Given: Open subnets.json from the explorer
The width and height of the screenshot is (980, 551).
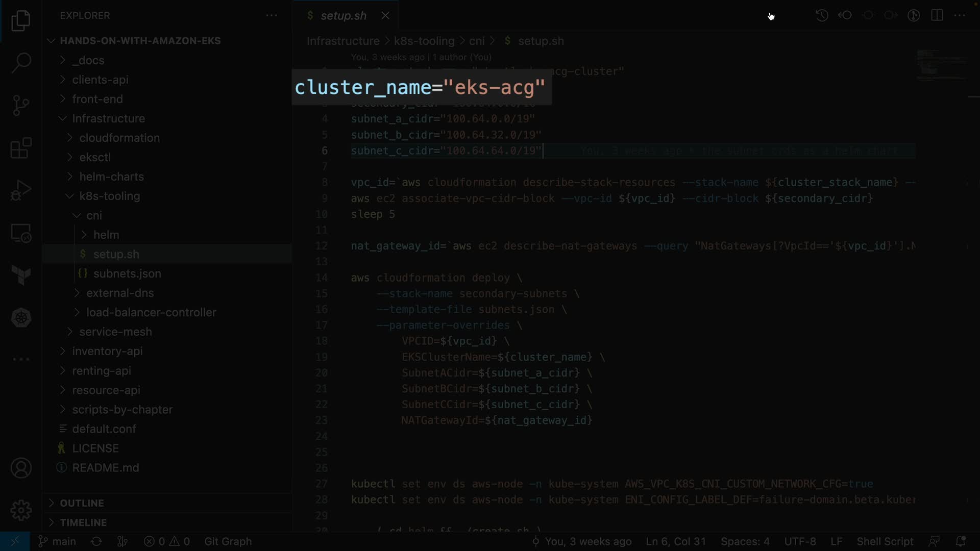Looking at the screenshot, I should point(127,273).
